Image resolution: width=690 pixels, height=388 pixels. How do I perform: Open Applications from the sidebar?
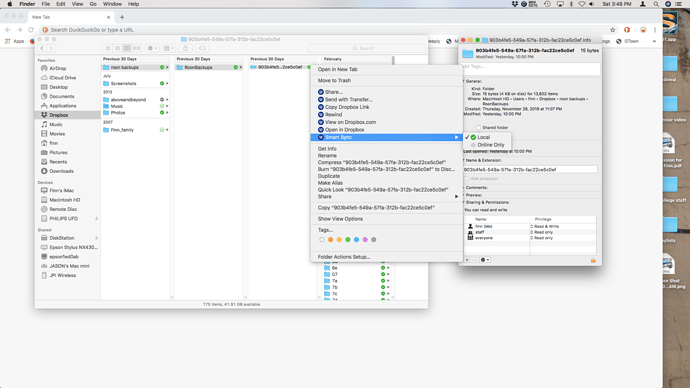coord(62,106)
